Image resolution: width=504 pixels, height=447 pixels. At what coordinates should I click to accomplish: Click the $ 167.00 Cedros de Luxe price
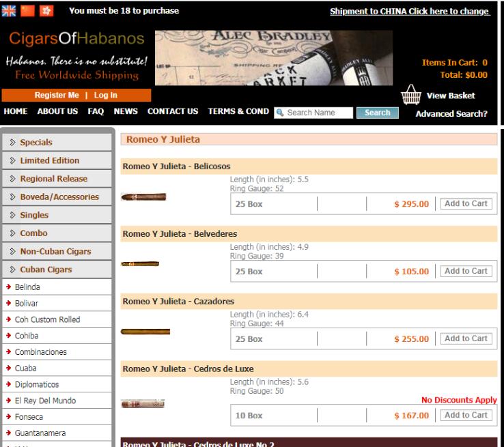[x=411, y=416]
